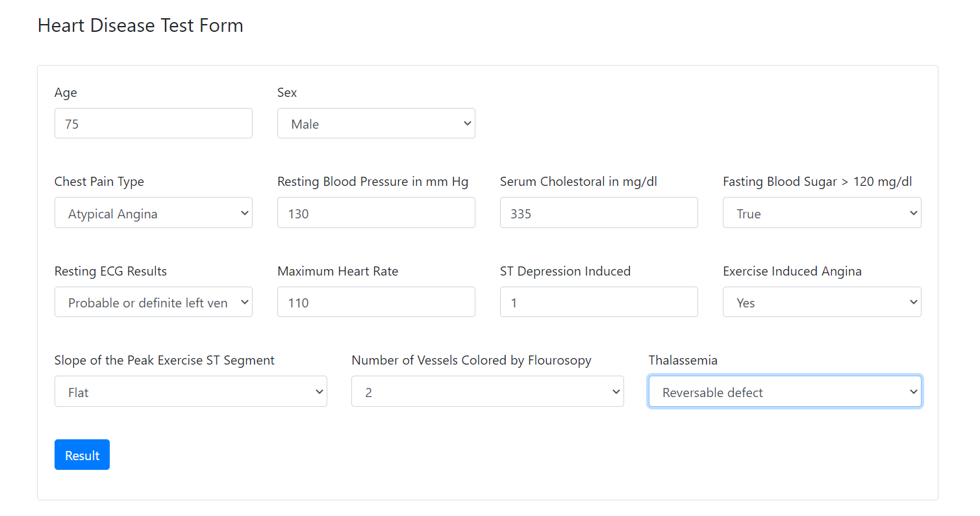Click the 'Thalassemia' label
This screenshot has width=980, height=516.
click(x=683, y=360)
